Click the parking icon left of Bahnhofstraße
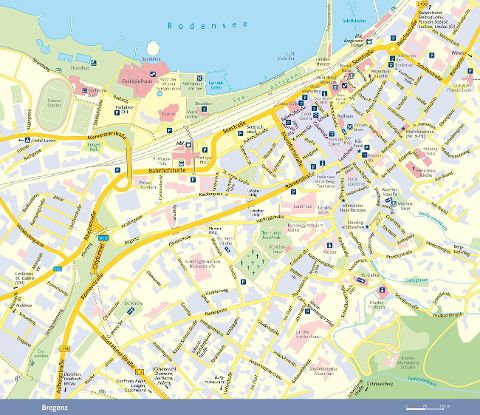Screen dimensions: 480x415 tap(117, 170)
